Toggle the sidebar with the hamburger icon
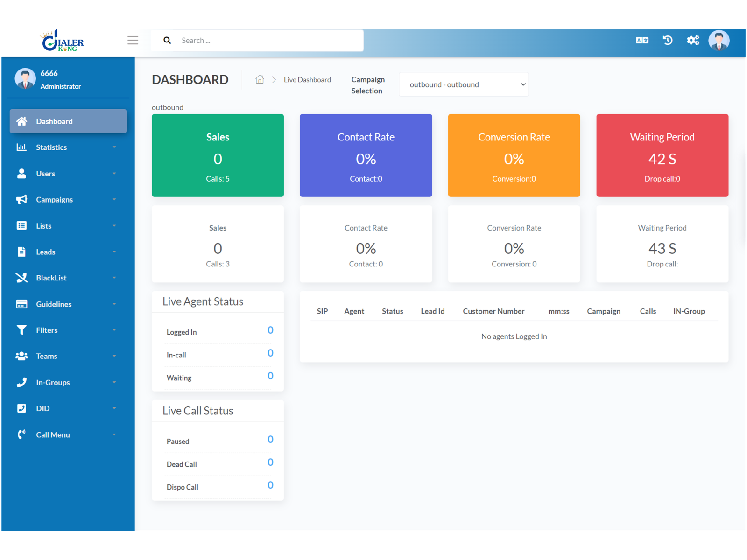Viewport: 747px width, 560px height. [133, 40]
